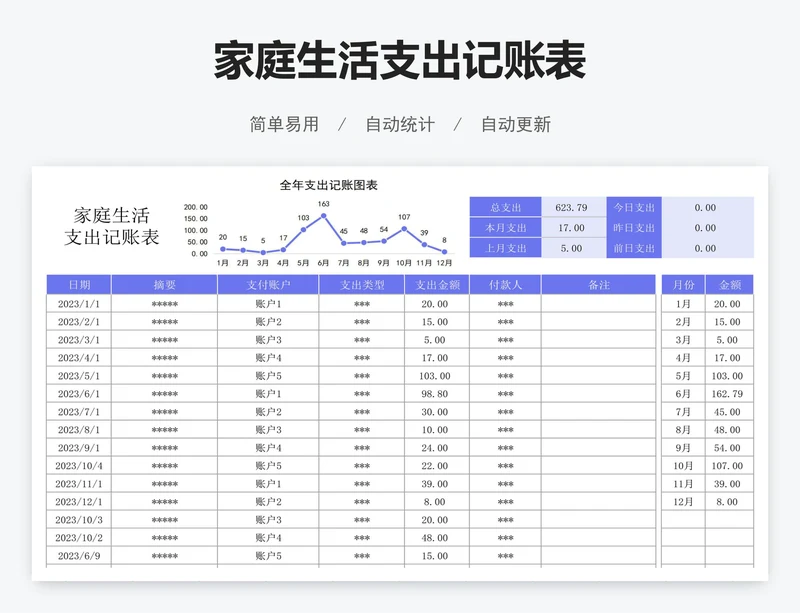The height and width of the screenshot is (613, 800).
Task: Click the 上月支出 label cell
Action: coord(505,248)
